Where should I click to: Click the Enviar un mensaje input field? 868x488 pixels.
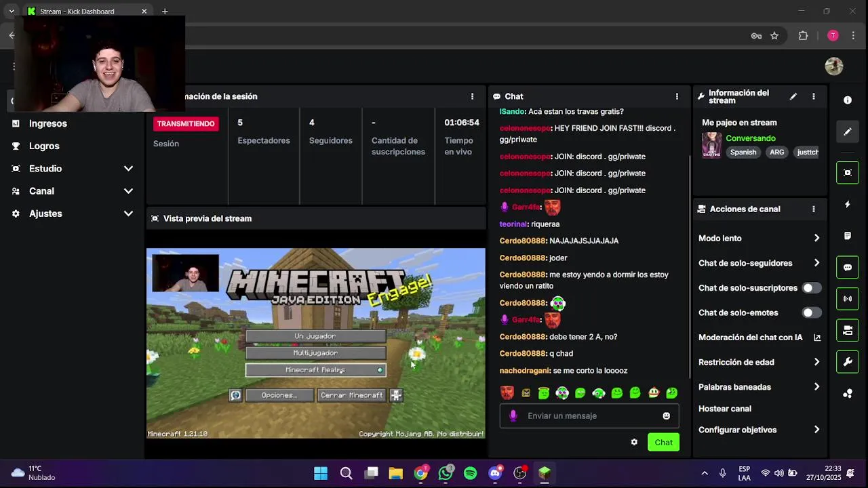(x=590, y=415)
